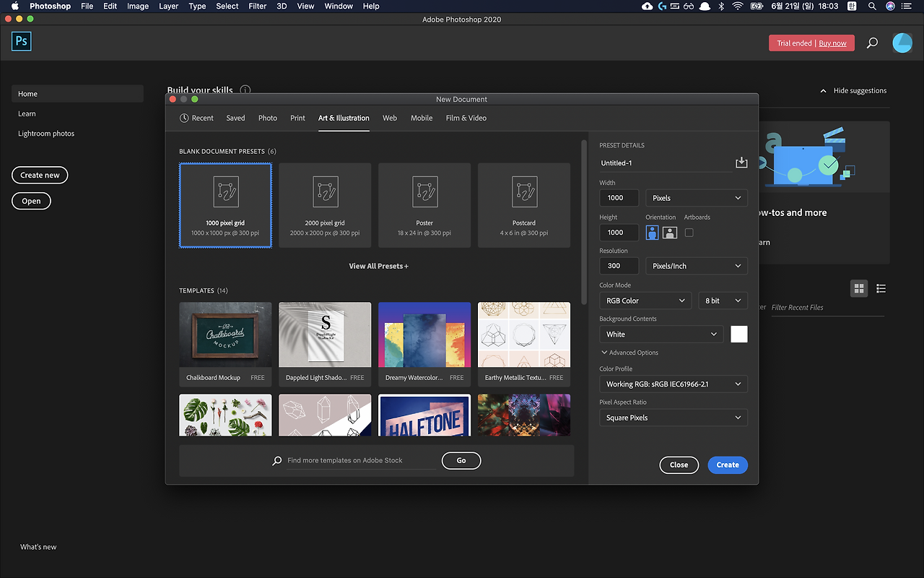
Task: Save document preset using the download-tray icon
Action: tap(741, 163)
